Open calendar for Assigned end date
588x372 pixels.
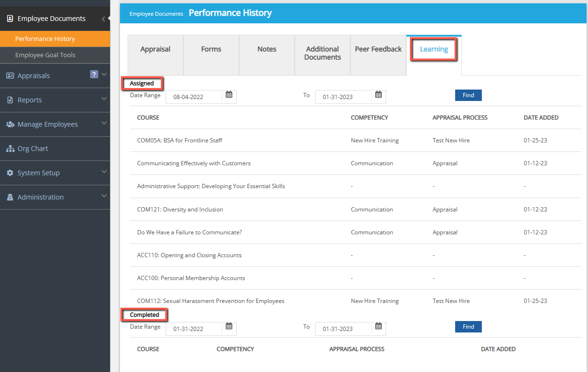379,95
